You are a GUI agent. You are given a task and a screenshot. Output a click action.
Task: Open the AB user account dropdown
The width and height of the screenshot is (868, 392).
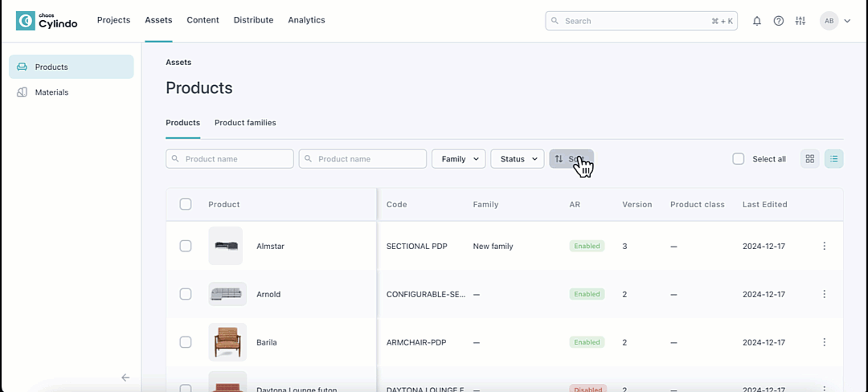tap(835, 21)
